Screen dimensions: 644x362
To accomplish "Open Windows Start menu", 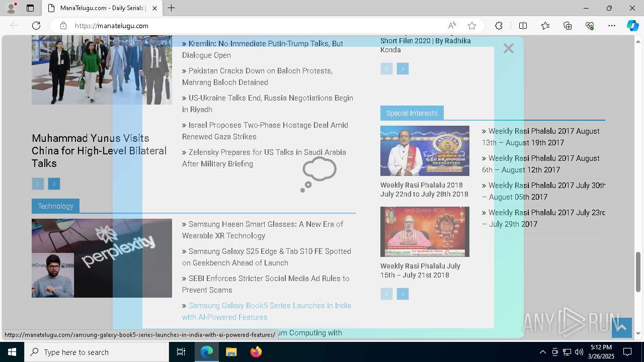I will pos(12,352).
